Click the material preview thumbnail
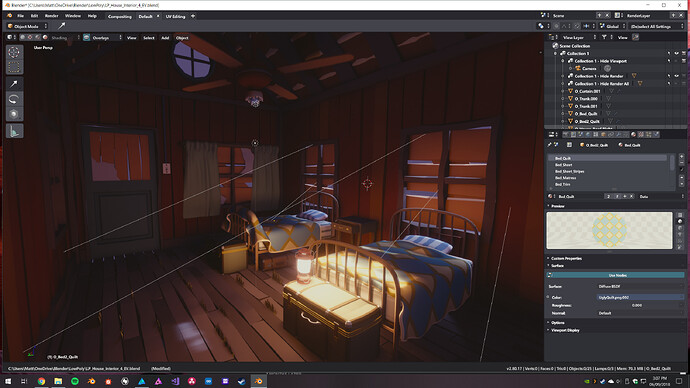Screen dimensions: 690x388 (x=609, y=231)
